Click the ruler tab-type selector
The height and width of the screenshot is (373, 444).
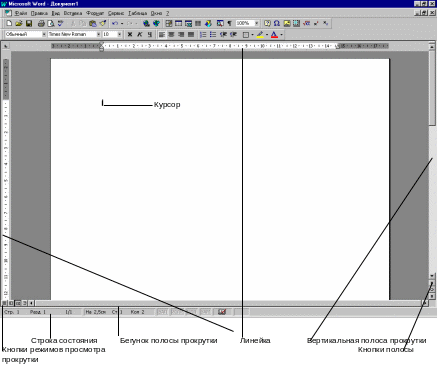pyautogui.click(x=6, y=46)
